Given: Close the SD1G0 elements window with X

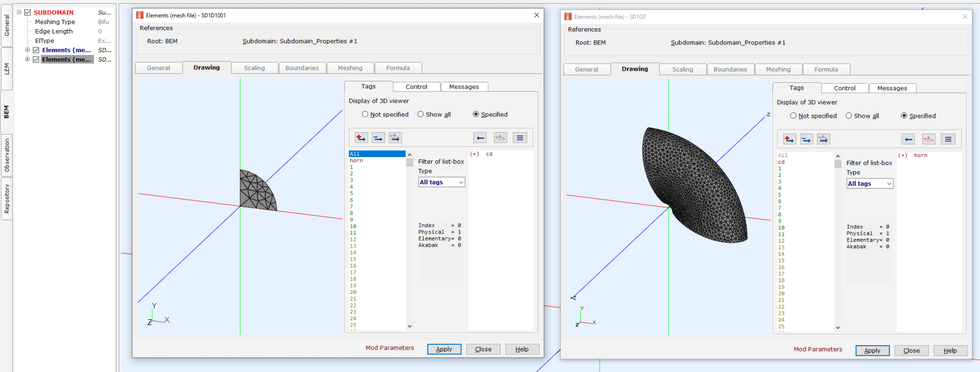Looking at the screenshot, I should [965, 17].
